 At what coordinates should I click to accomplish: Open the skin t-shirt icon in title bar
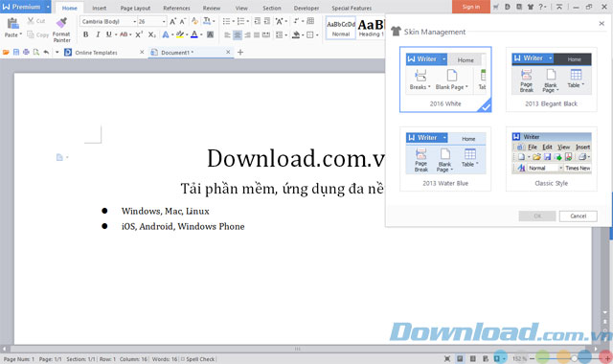531,7
